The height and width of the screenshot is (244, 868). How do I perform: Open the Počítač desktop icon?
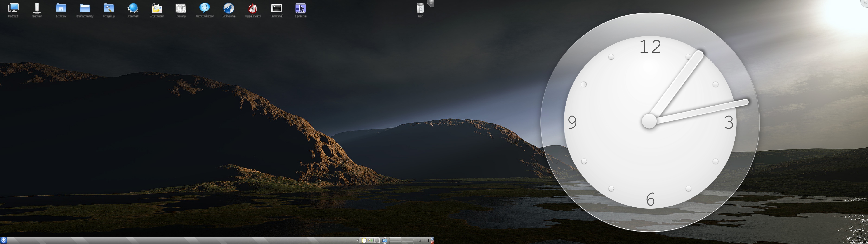[13, 8]
